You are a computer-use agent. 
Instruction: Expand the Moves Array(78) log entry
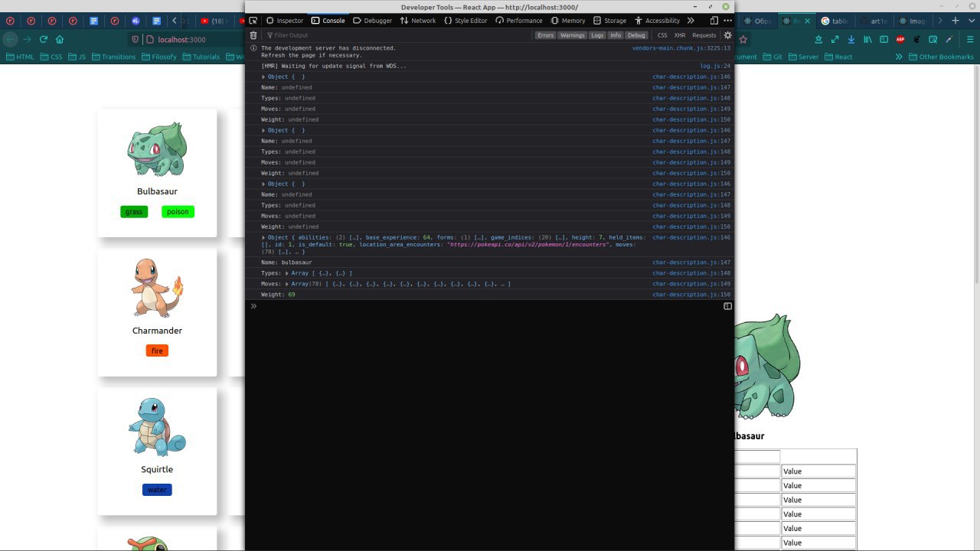pyautogui.click(x=288, y=284)
